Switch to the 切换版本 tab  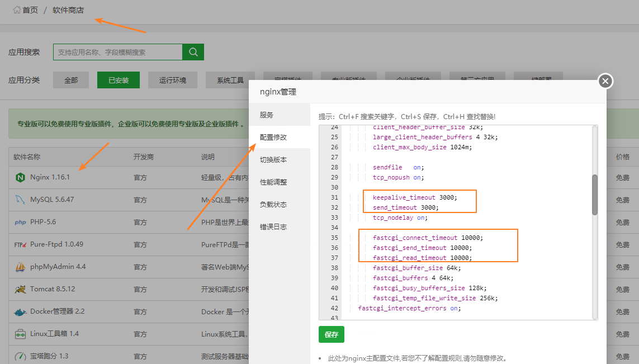point(273,159)
